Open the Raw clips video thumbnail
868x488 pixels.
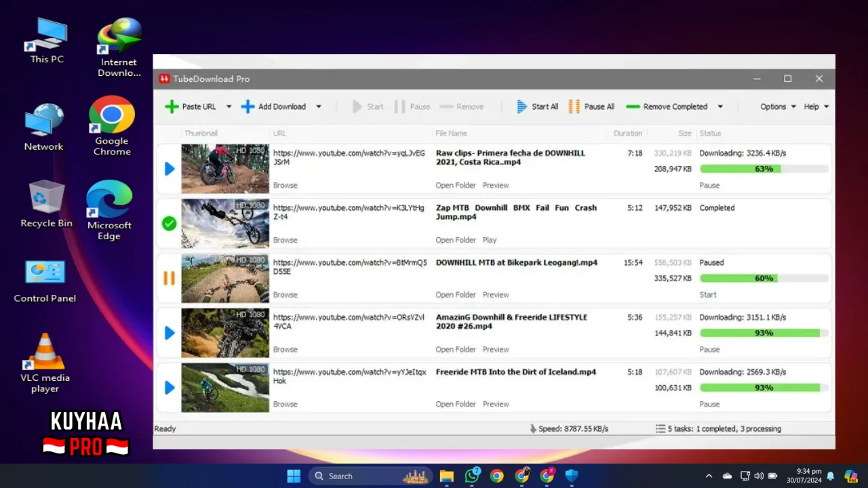(x=225, y=169)
